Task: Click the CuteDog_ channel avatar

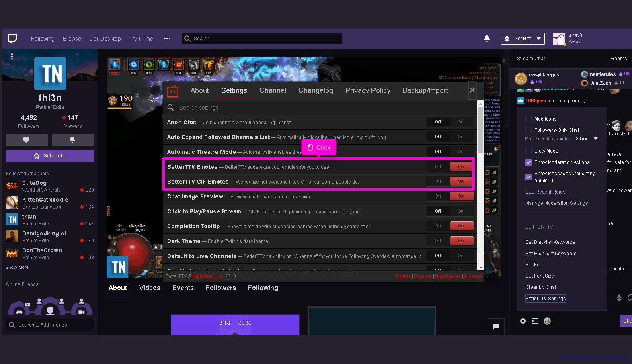Action: (12, 186)
